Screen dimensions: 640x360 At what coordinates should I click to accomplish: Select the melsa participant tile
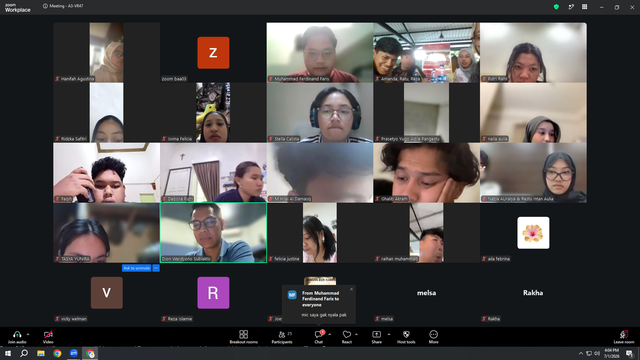427,293
